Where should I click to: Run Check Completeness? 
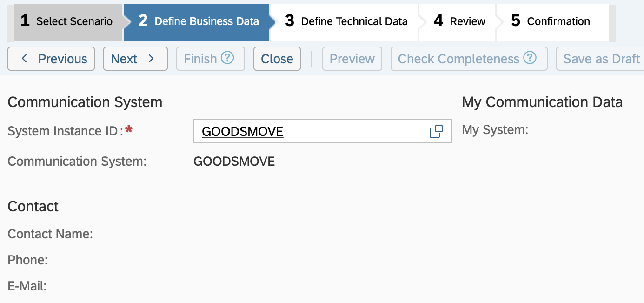click(458, 59)
